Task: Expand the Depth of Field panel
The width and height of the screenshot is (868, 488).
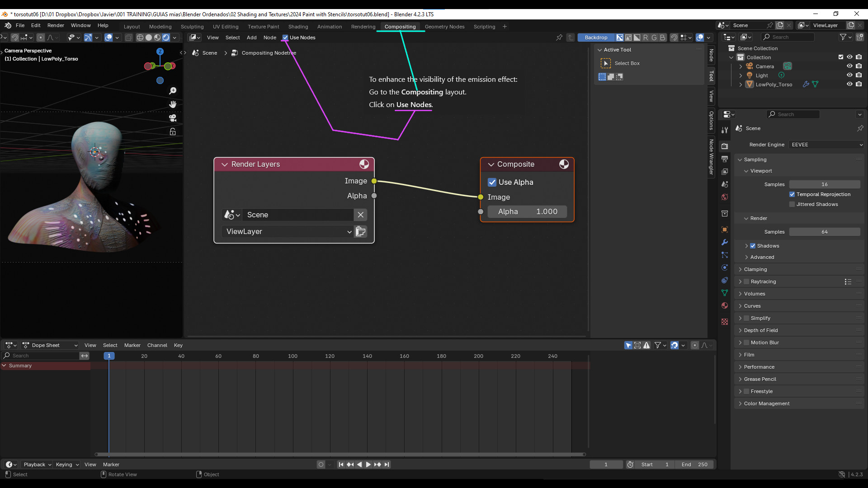Action: [799, 330]
